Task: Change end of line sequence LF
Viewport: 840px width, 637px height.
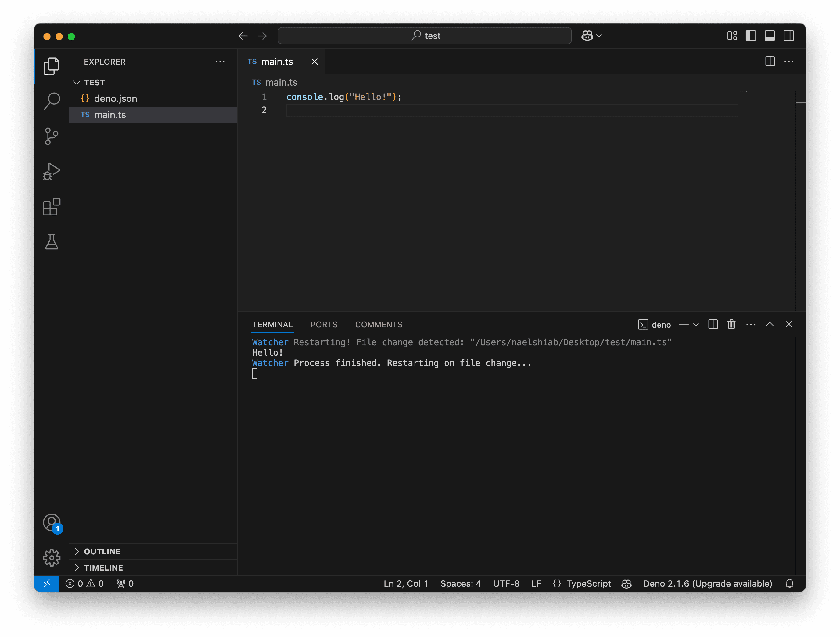Action: (x=536, y=583)
